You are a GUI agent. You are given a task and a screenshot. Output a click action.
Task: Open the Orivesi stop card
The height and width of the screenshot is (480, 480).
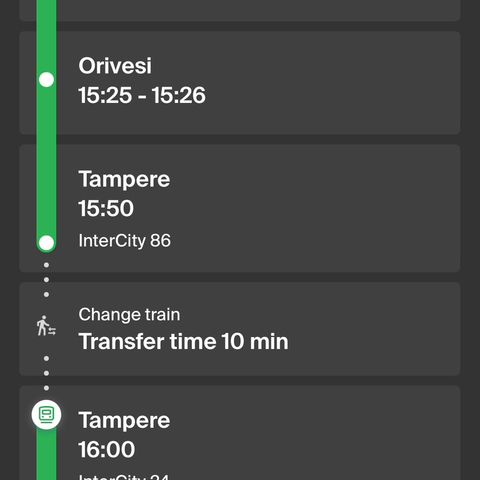point(240,83)
